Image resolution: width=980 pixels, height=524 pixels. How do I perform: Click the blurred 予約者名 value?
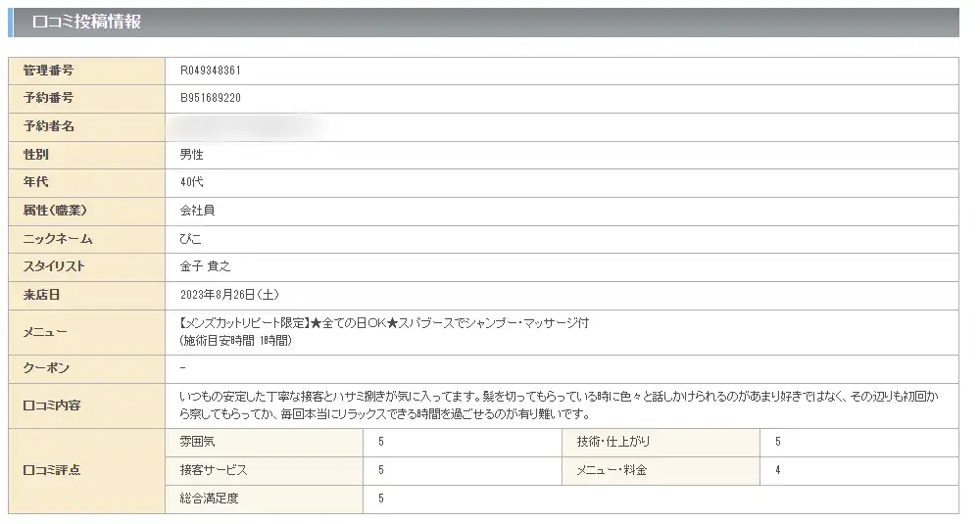[x=248, y=127]
